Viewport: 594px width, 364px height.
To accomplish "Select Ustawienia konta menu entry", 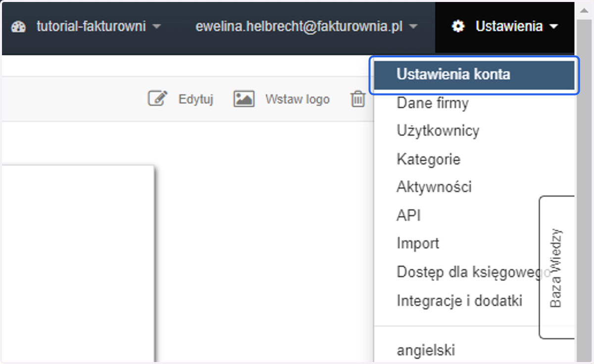I will click(x=474, y=75).
